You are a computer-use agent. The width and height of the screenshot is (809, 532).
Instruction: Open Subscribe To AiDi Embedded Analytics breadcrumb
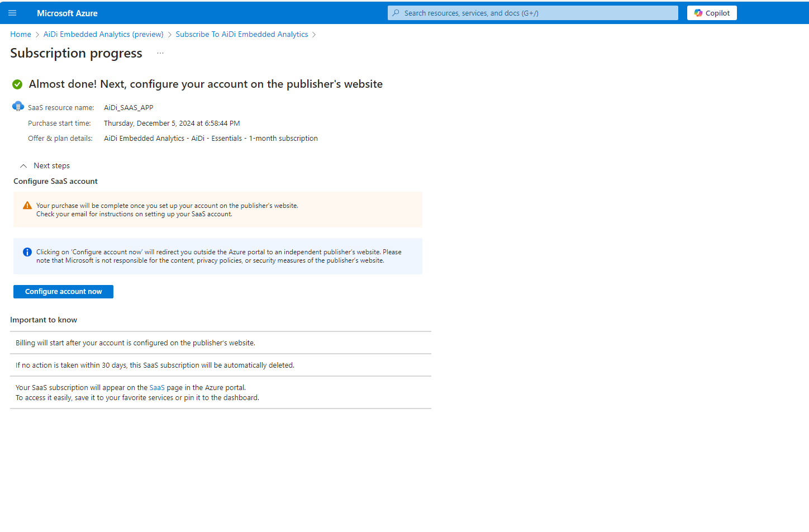242,34
